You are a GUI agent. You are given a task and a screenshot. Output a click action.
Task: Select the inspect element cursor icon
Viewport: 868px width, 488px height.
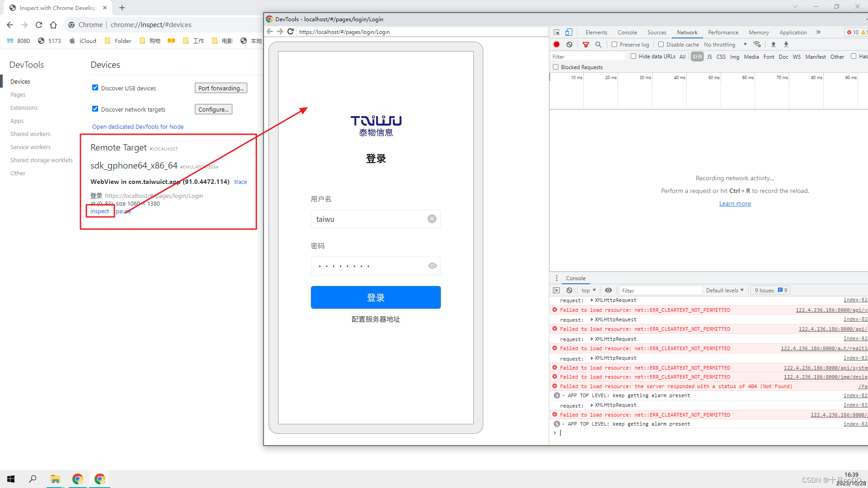557,32
